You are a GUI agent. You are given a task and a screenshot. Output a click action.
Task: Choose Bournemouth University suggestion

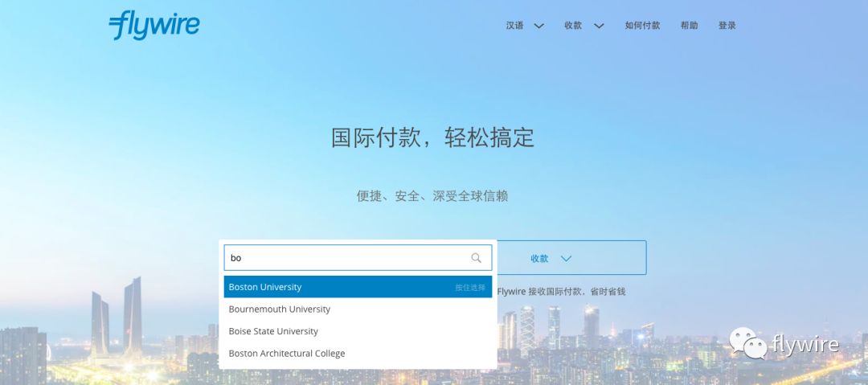[358, 309]
